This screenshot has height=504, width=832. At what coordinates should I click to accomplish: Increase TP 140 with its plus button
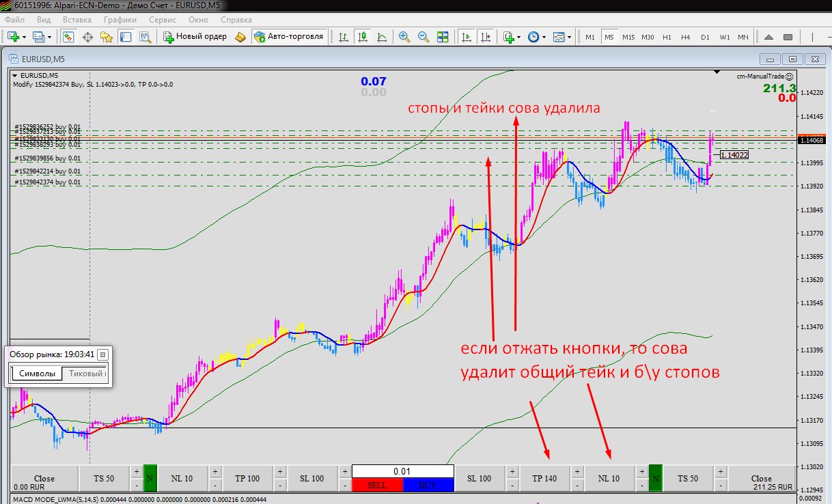click(577, 472)
